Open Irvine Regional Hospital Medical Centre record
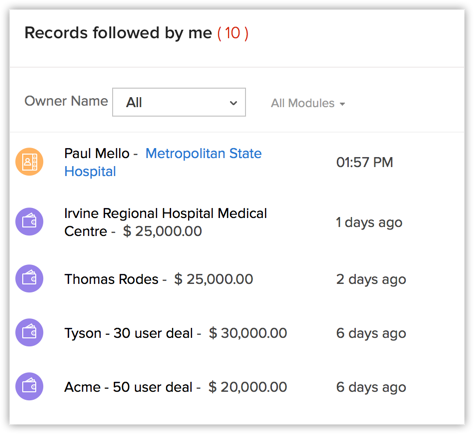Image resolution: width=474 pixels, height=434 pixels. (165, 222)
